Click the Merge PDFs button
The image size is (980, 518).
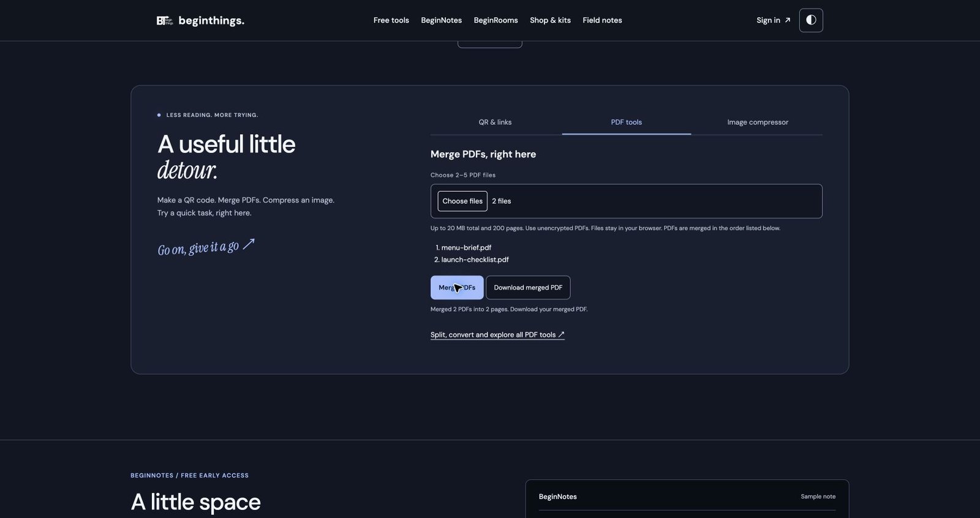coord(457,288)
